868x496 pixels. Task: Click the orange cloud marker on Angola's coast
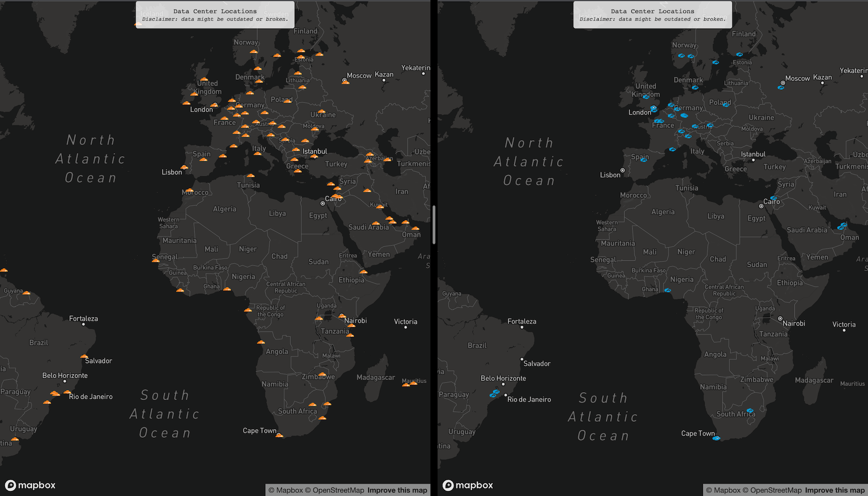pos(261,342)
